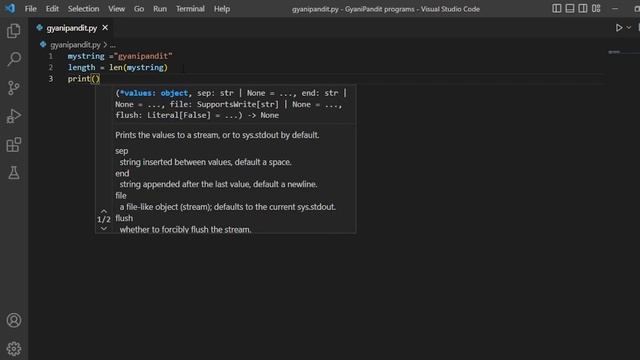Image resolution: width=640 pixels, height=360 pixels.
Task: Open the Selection menu
Action: click(x=83, y=9)
